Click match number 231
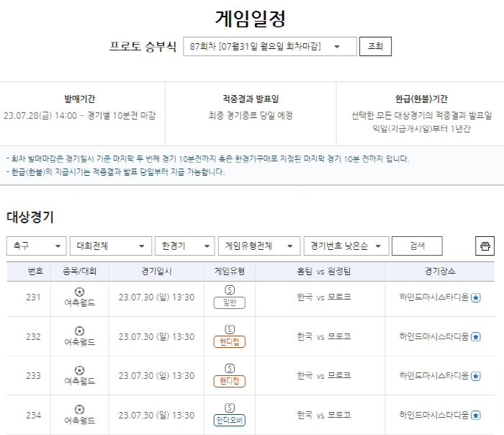 coord(33,297)
